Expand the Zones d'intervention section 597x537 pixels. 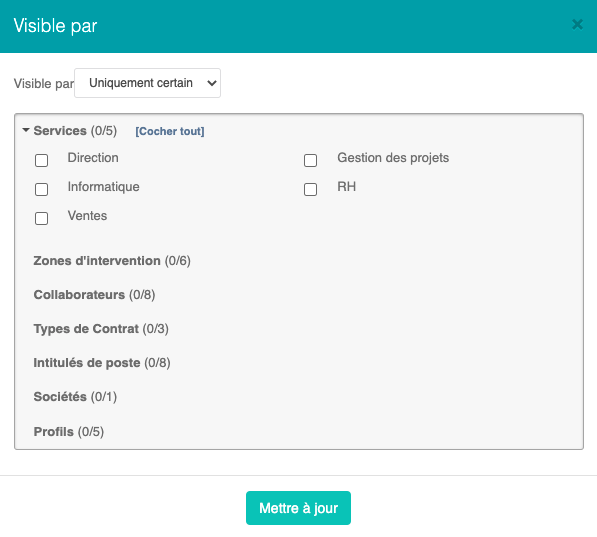tap(112, 261)
